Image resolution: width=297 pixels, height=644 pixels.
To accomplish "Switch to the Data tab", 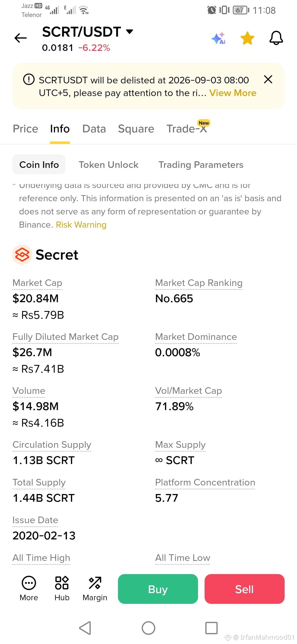I will click(x=94, y=129).
